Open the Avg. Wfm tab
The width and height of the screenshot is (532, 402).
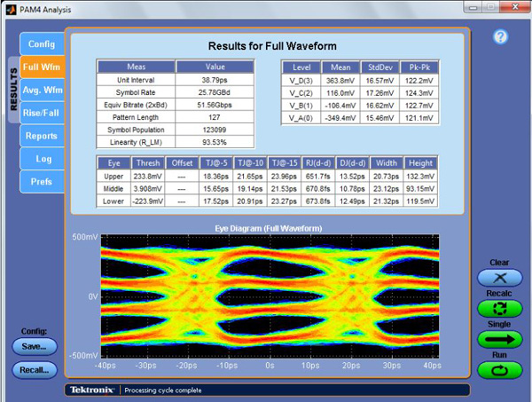pos(42,91)
